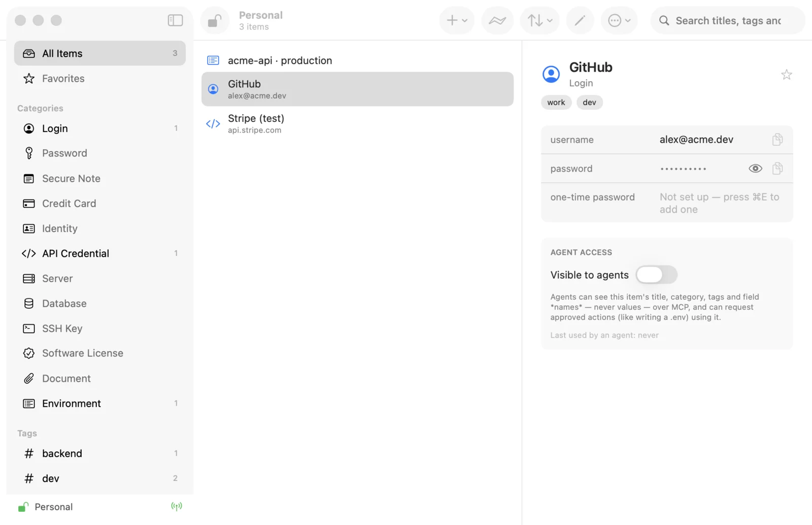The width and height of the screenshot is (812, 525).
Task: Open Favorites in the sidebar
Action: [x=100, y=79]
